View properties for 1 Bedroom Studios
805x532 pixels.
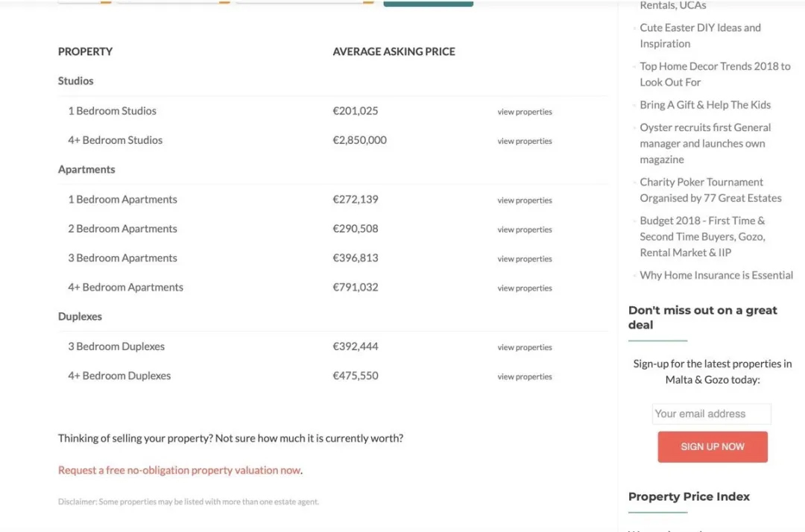point(524,112)
